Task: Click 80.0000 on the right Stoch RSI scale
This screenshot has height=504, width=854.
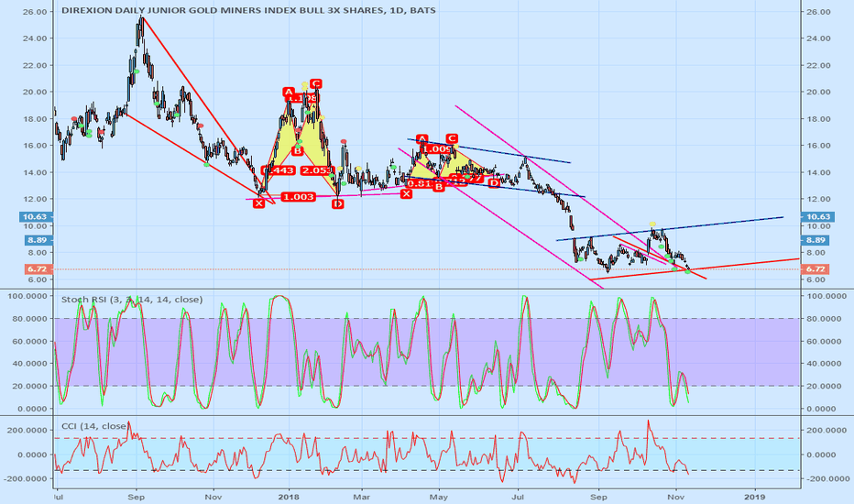Action: click(x=823, y=318)
